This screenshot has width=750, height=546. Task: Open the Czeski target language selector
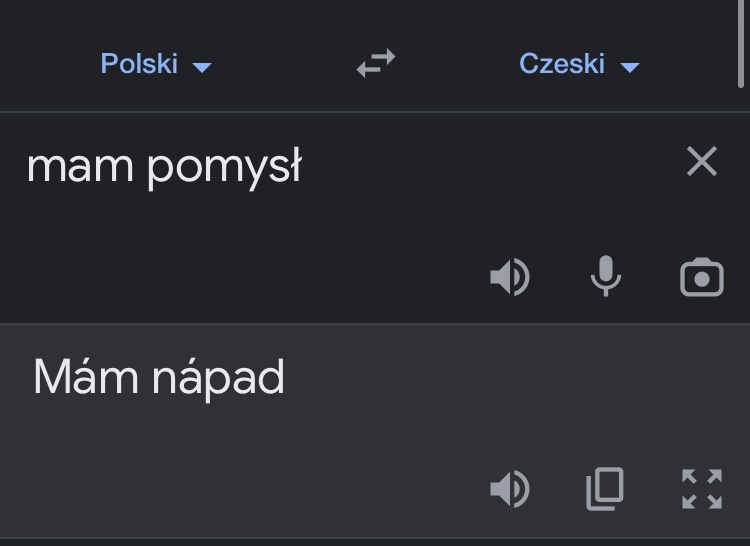click(x=562, y=65)
